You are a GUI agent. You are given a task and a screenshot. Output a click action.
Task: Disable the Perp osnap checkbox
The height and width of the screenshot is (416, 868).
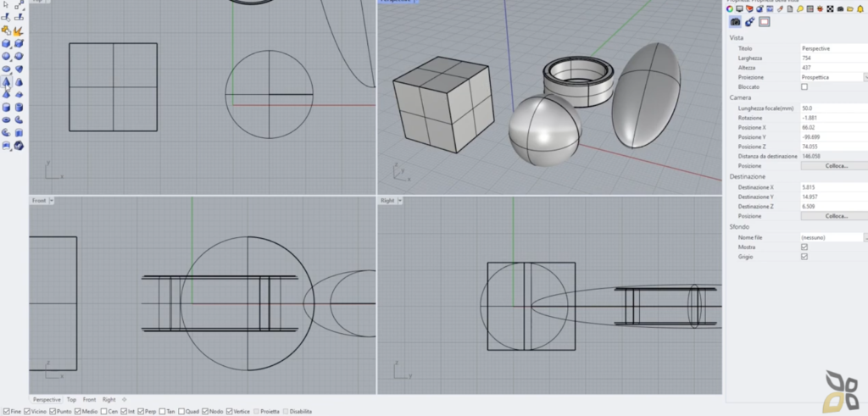pyautogui.click(x=142, y=412)
